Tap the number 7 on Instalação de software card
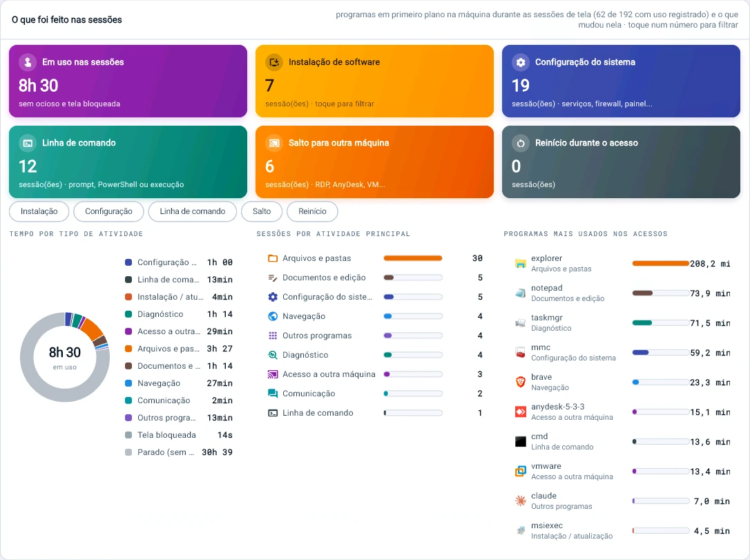This screenshot has width=750, height=560. (x=270, y=86)
